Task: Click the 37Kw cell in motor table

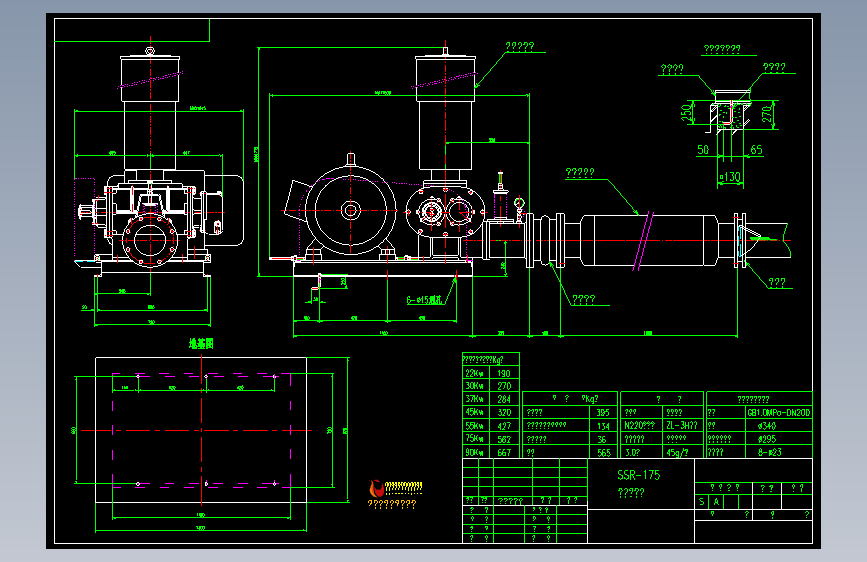Action: (474, 399)
